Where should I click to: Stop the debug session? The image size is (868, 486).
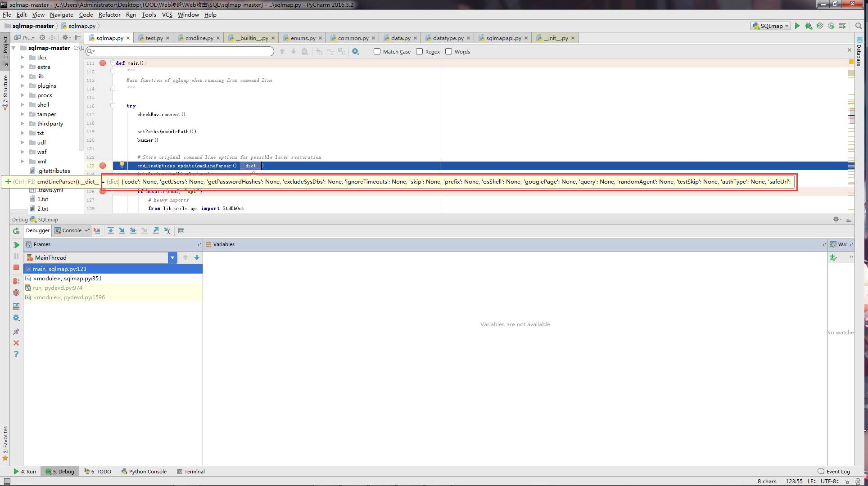click(x=16, y=267)
